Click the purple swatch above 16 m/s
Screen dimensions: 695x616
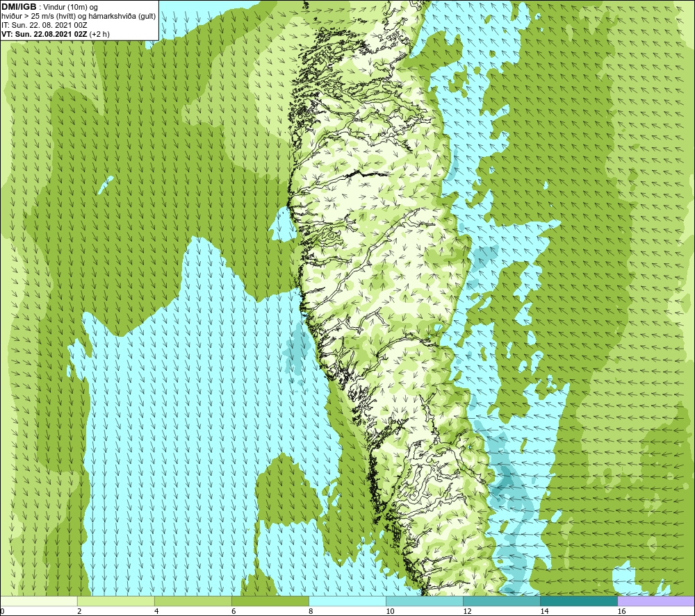(x=656, y=601)
